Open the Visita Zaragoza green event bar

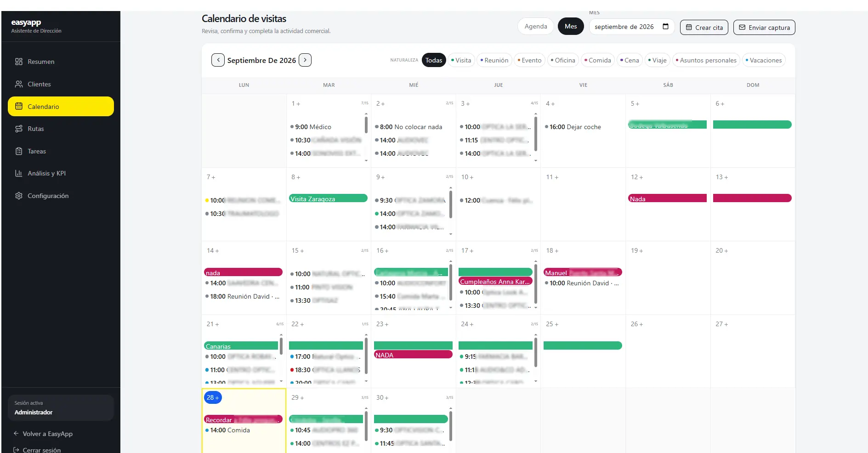(x=328, y=198)
